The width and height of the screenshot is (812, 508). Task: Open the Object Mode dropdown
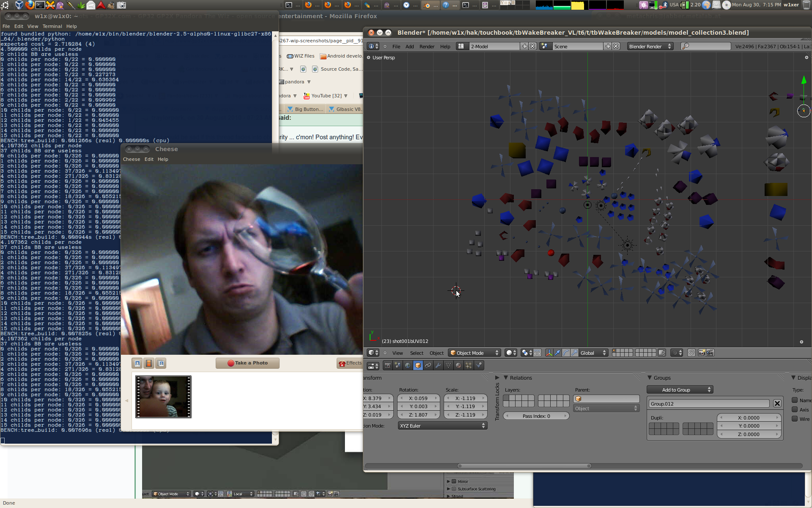tap(474, 353)
